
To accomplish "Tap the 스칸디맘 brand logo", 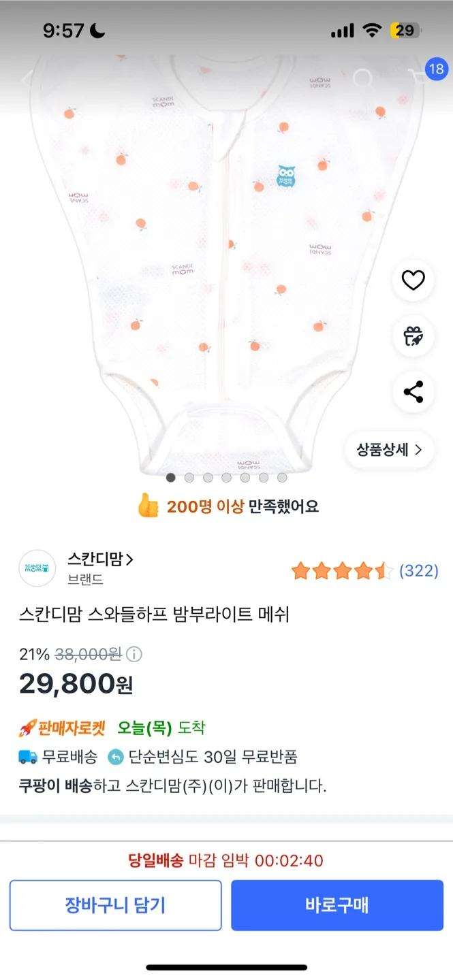I will click(x=37, y=568).
